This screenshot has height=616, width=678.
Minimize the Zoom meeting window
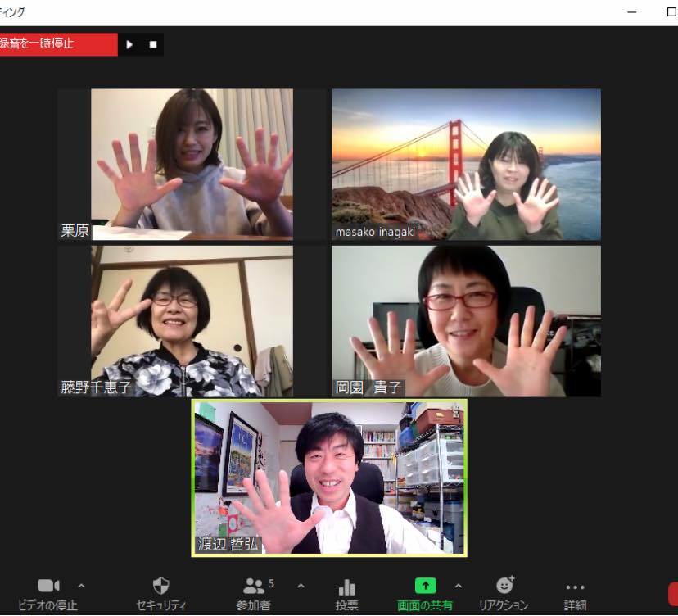tap(631, 12)
